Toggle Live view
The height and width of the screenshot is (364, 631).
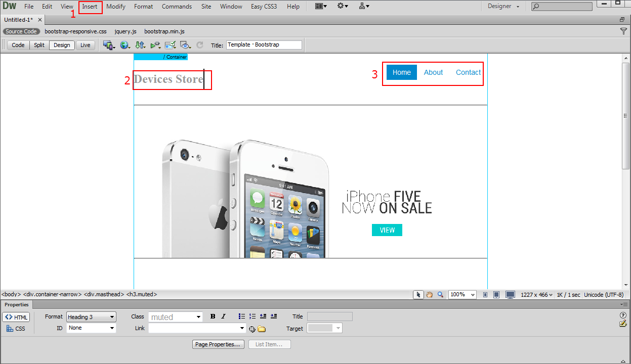[x=86, y=45]
